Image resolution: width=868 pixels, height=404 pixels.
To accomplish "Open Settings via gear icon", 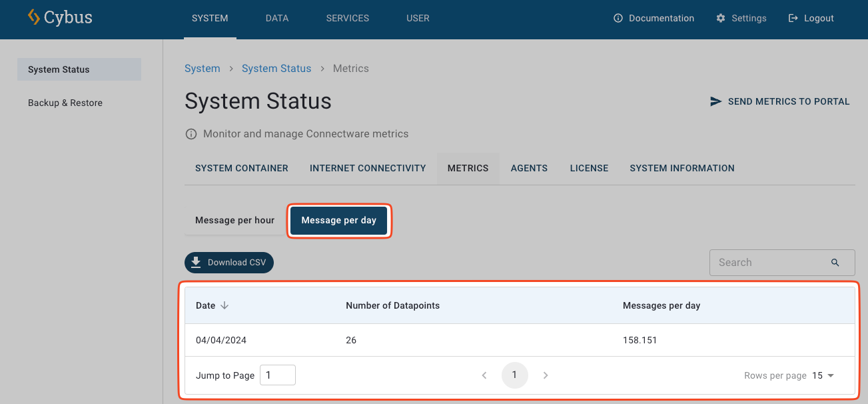I will [721, 18].
